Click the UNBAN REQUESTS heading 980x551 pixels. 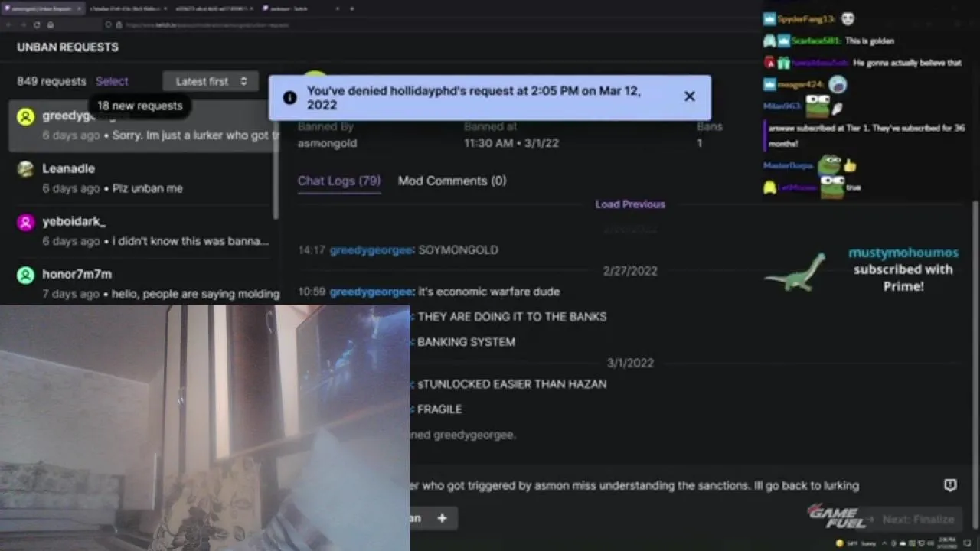(x=67, y=47)
